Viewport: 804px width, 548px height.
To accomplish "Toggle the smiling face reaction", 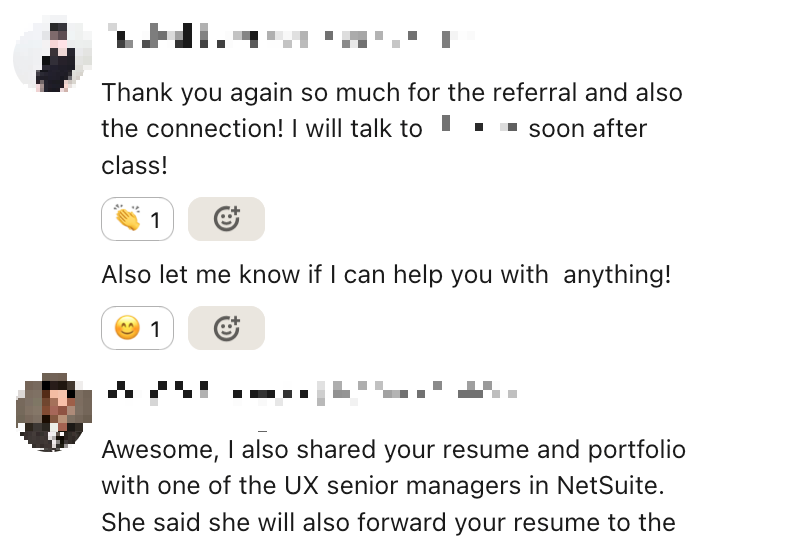I will 138,328.
